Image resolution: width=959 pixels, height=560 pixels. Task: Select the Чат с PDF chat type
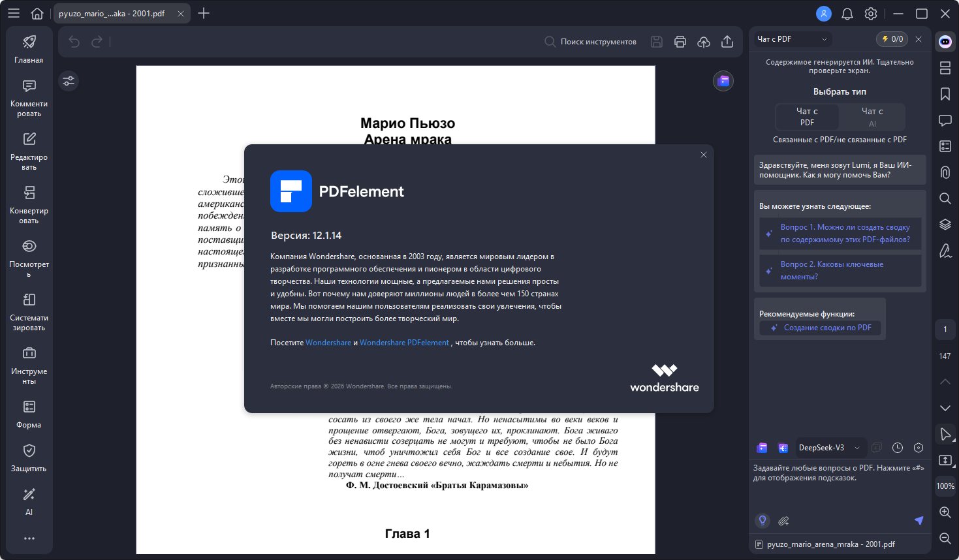[807, 117]
